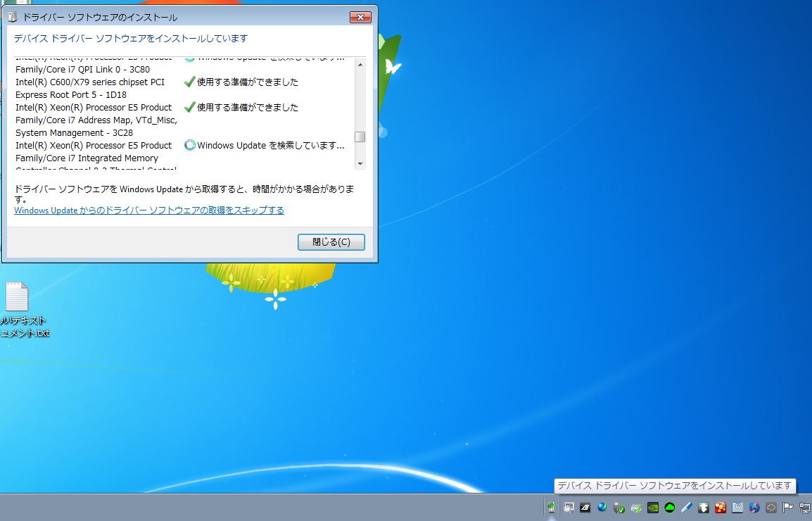
Task: Open the monitor-with-clock tray icon
Action: (569, 508)
